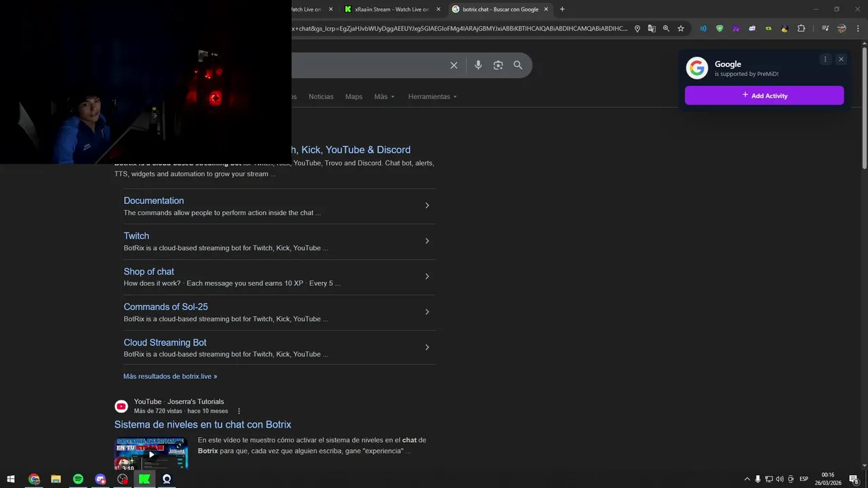Screen dimensions: 868x488
Task: Expand Cloud Streaming Bot row chevron
Action: pos(427,347)
